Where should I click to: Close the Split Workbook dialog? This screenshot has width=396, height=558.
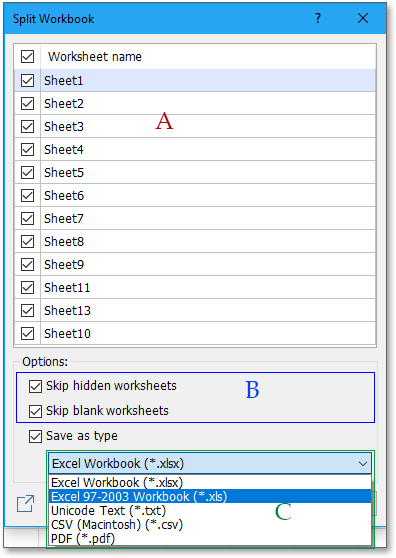click(x=363, y=18)
